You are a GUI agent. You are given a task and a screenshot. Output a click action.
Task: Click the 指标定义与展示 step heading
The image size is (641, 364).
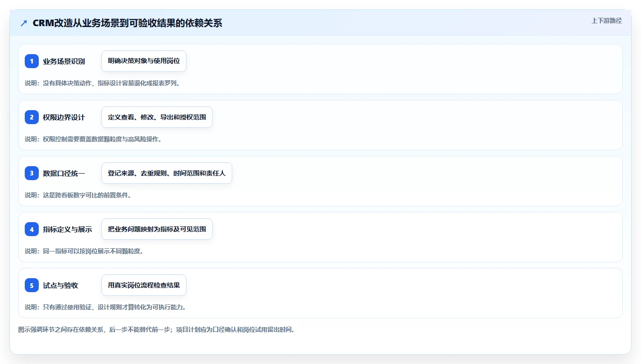[x=68, y=229]
